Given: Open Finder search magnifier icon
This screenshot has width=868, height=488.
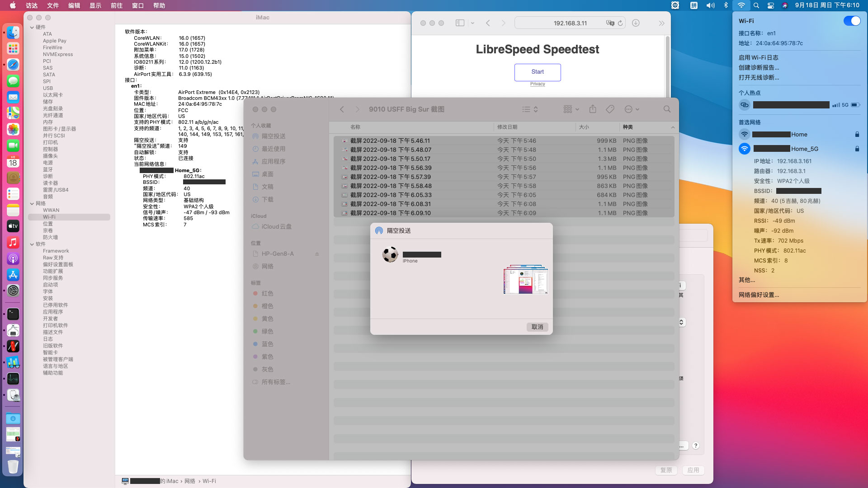Looking at the screenshot, I should pyautogui.click(x=667, y=109).
